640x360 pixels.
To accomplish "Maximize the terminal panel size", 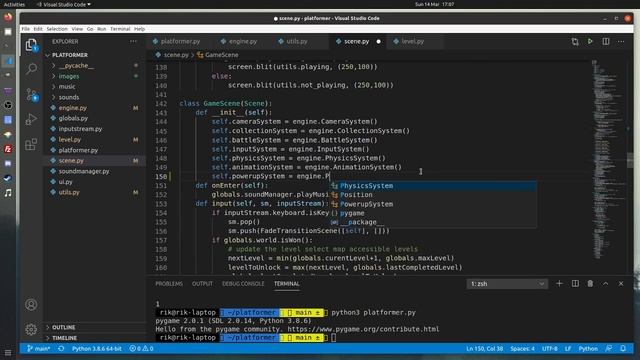I will [x=606, y=283].
